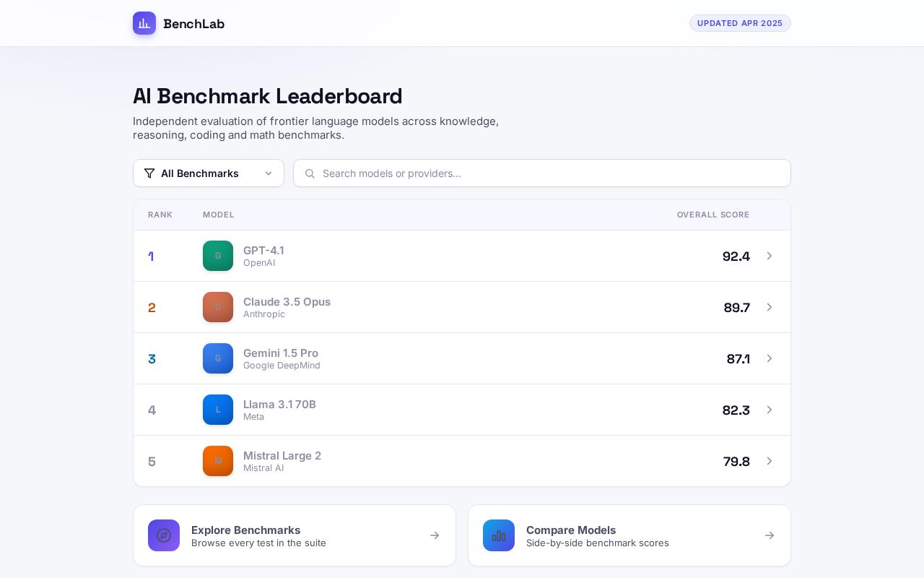Screen dimensions: 924x578
Task: Click the 82.3 overall score
Action: (x=736, y=410)
